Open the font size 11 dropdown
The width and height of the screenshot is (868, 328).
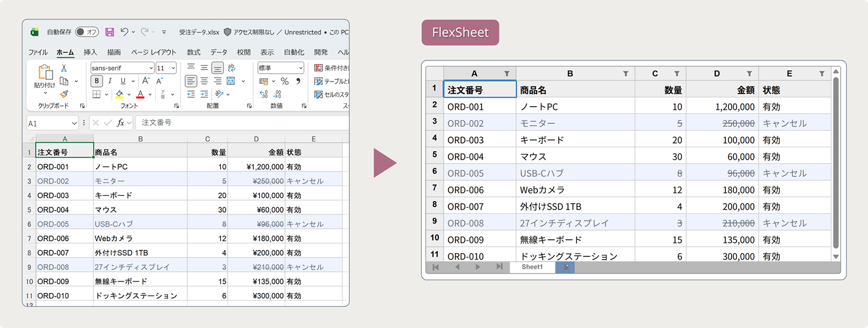pos(167,68)
